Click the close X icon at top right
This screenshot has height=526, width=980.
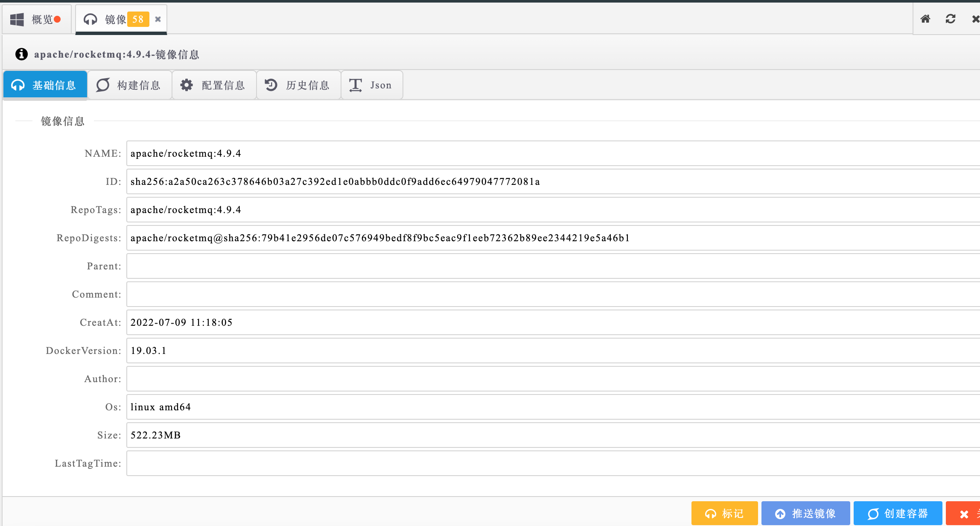(975, 19)
